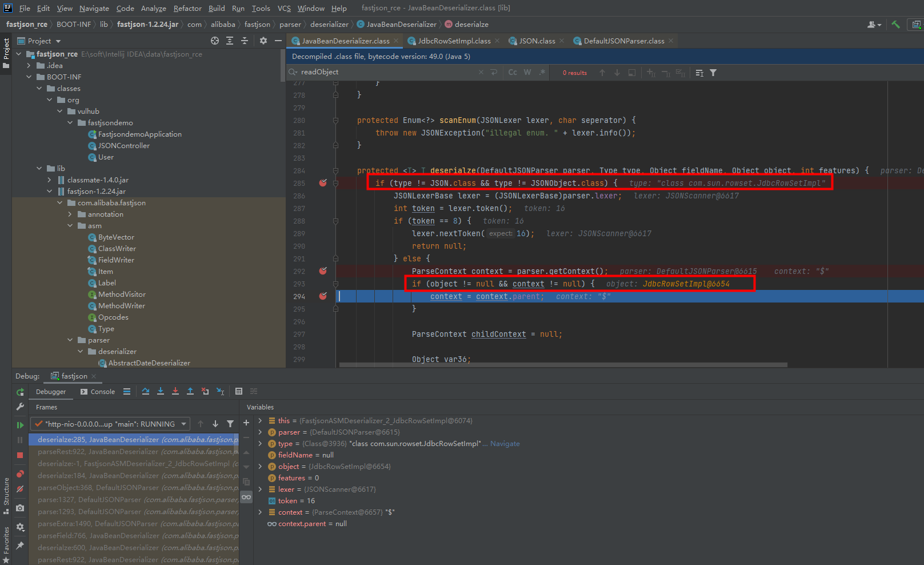Toggle Match Case Cc in search bar

pyautogui.click(x=513, y=73)
